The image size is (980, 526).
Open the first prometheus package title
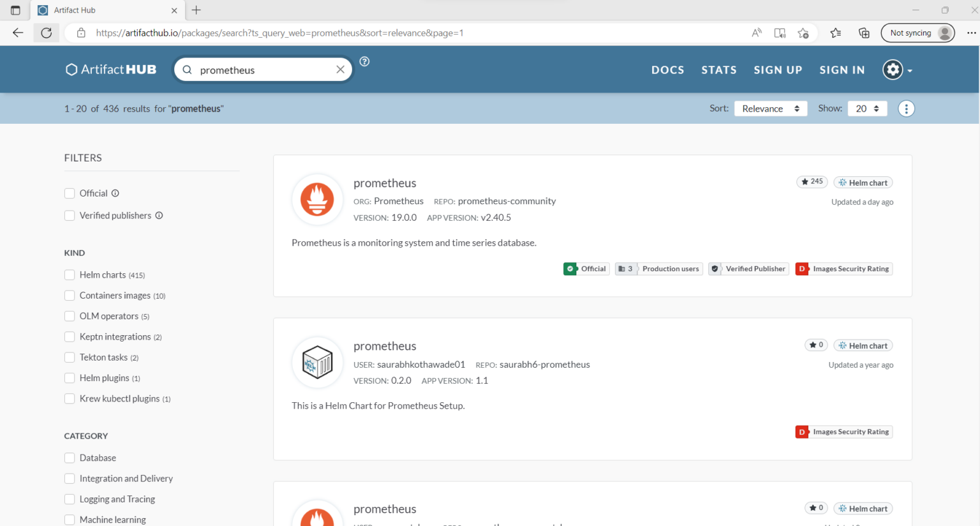(385, 183)
